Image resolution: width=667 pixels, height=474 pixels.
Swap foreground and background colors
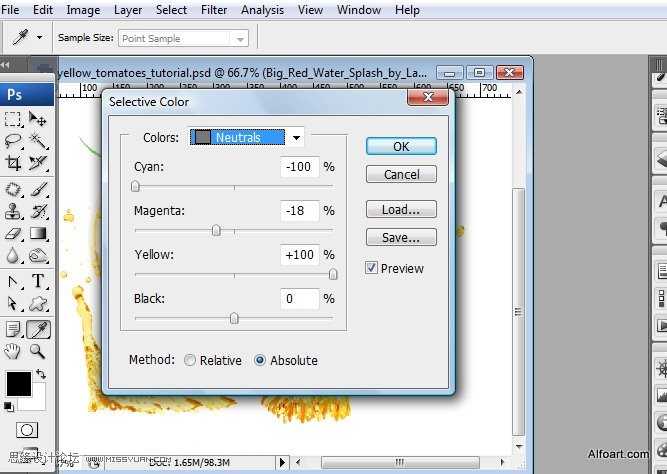[41, 374]
